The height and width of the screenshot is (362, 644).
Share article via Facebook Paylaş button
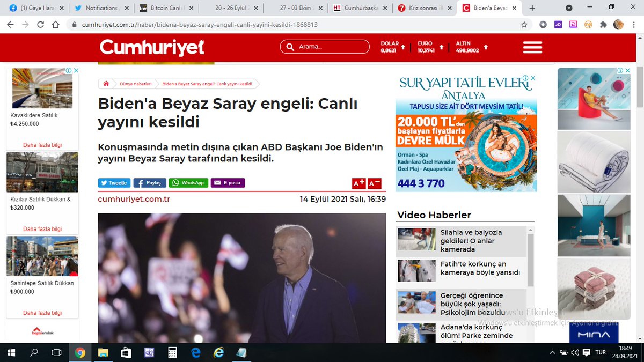tap(150, 183)
